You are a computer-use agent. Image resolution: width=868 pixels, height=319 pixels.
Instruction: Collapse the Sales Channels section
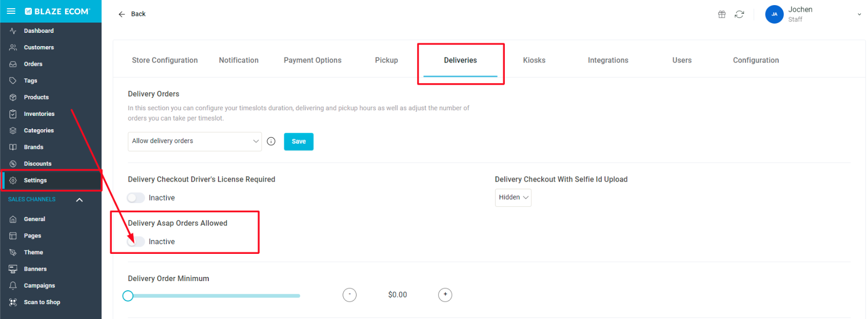click(x=80, y=200)
